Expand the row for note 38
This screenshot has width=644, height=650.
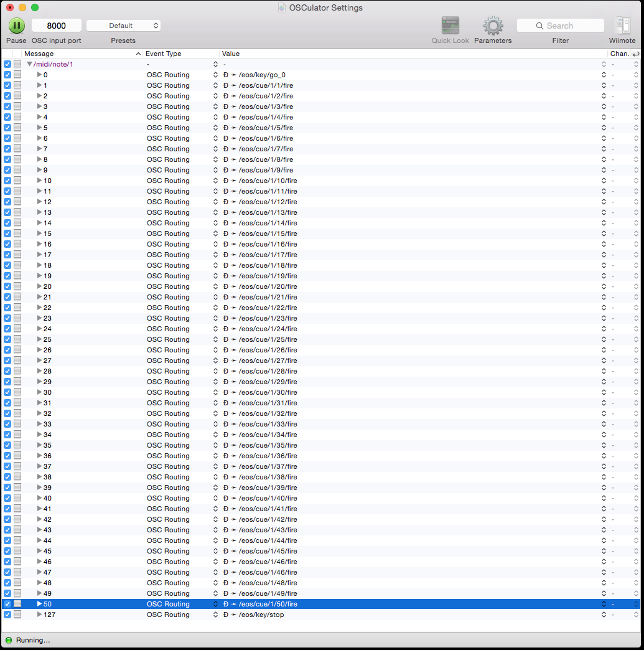[x=39, y=477]
